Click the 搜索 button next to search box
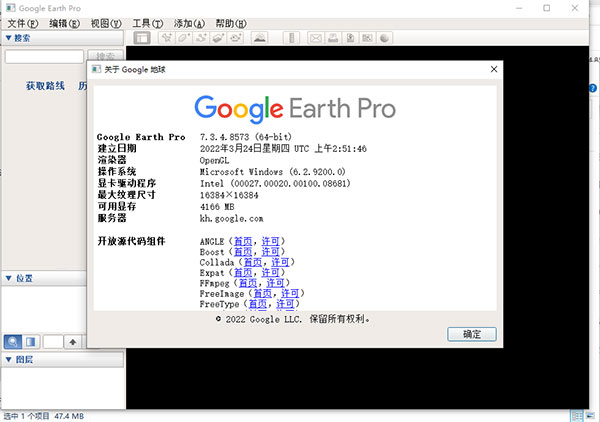 (105, 56)
